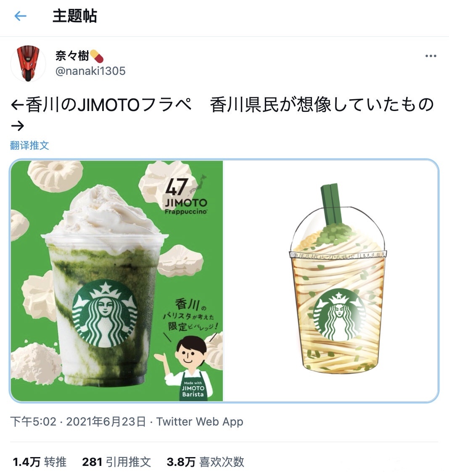The image size is (449, 476).
Task: Click the tweet timestamp 下午5:02 · 2021年6月23日
Action: [78, 422]
